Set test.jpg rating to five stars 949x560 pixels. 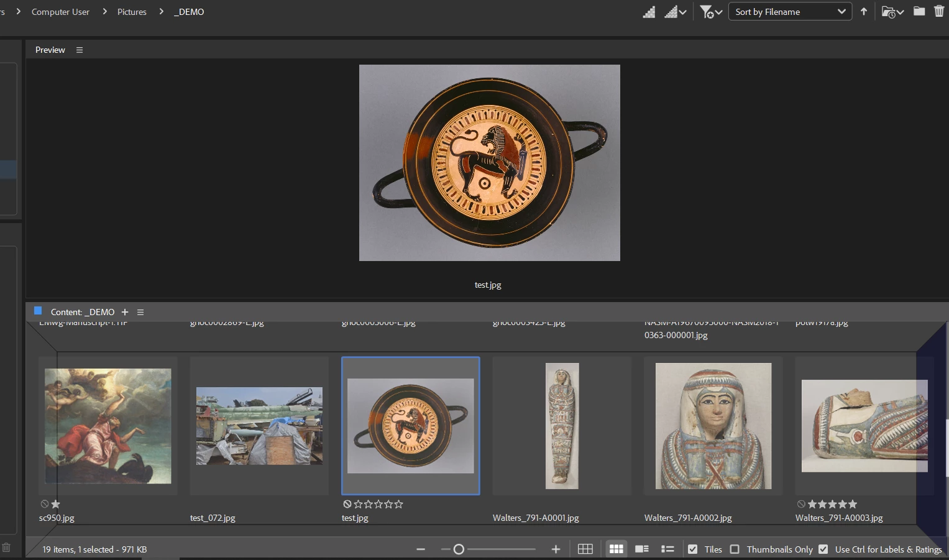(398, 504)
